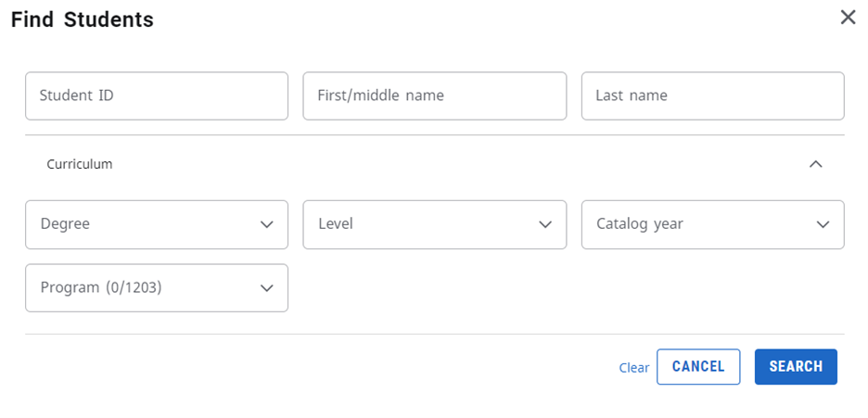Focus the Student ID field
The height and width of the screenshot is (418, 868).
coord(156,95)
